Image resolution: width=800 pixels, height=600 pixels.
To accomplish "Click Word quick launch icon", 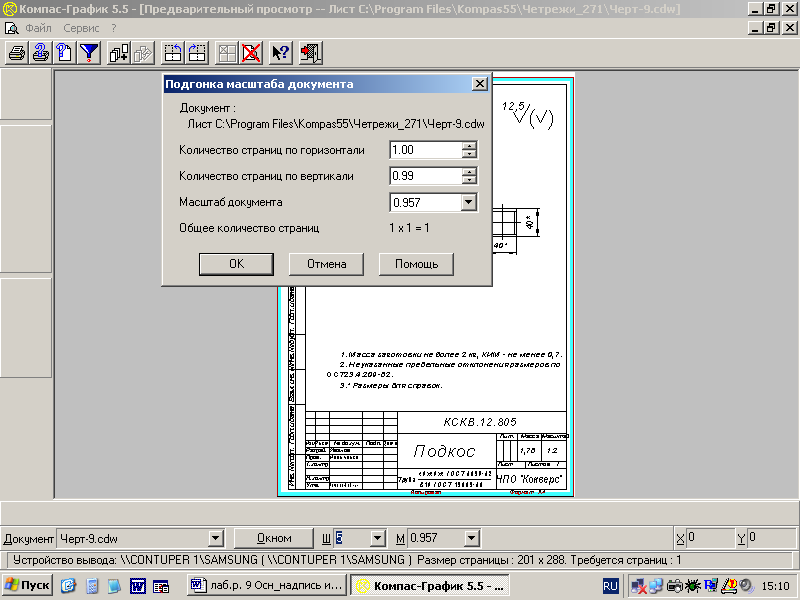I will tap(138, 586).
